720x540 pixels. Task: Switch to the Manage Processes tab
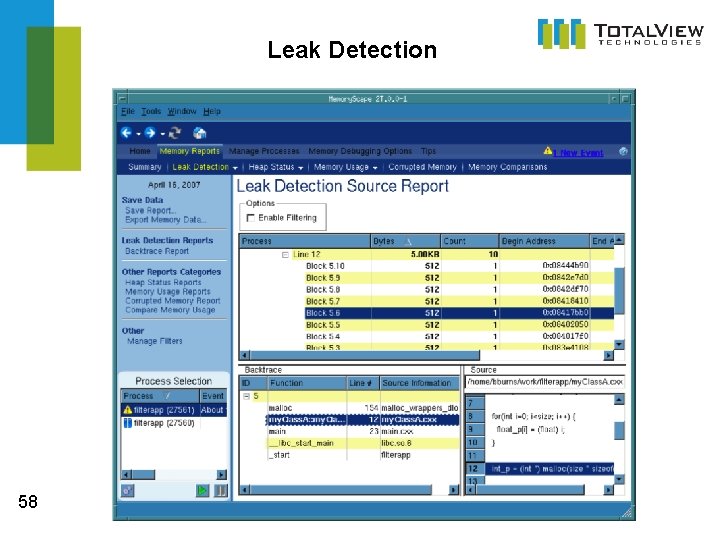pos(264,151)
